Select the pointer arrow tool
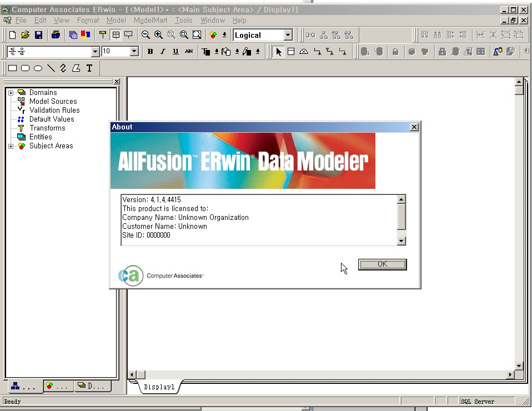Viewport: 532px width, 411px height. (x=279, y=52)
